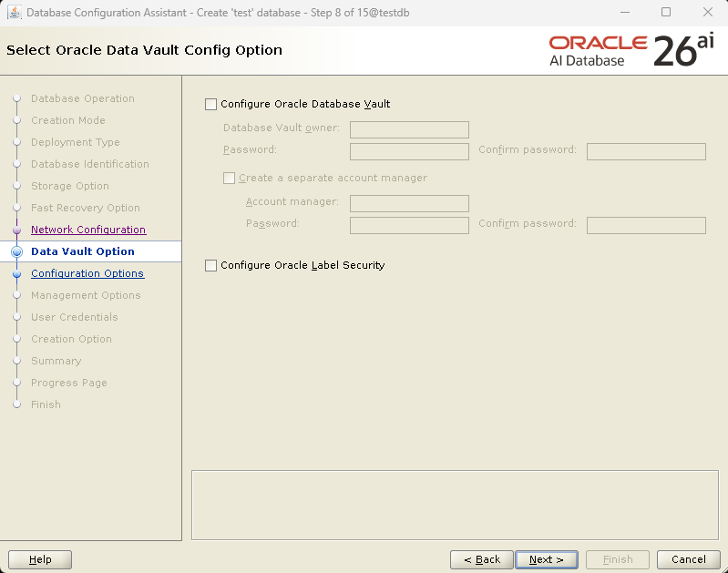Select the Data Vault Option step
Image resolution: width=728 pixels, height=573 pixels.
pyautogui.click(x=83, y=251)
